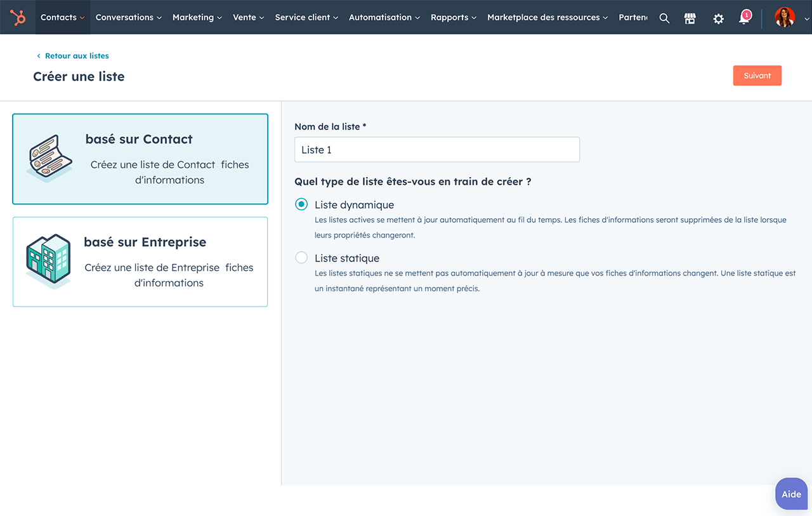Click the question Quel type de liste heading
This screenshot has width=812, height=516.
click(412, 182)
